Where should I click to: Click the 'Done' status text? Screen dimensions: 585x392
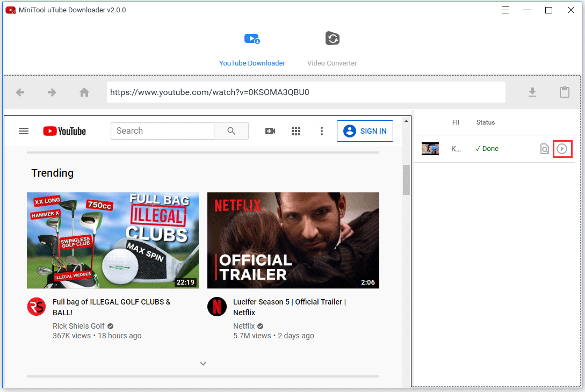487,148
